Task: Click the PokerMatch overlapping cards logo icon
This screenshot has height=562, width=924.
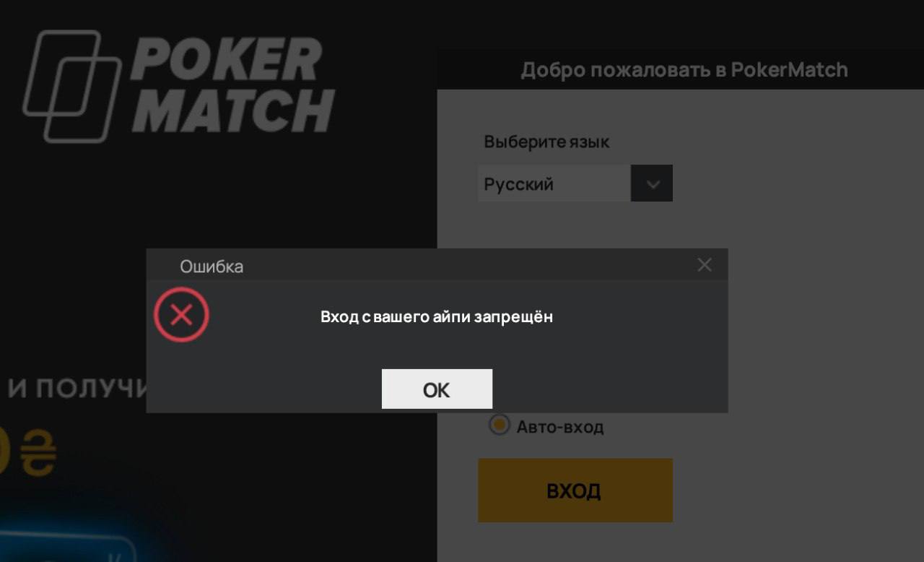Action: (72, 86)
